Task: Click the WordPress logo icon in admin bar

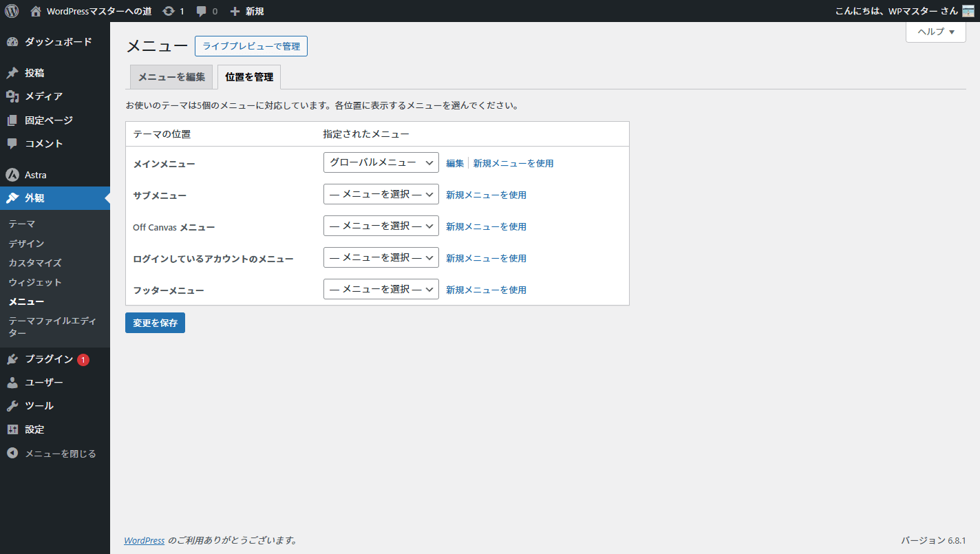Action: 12,11
